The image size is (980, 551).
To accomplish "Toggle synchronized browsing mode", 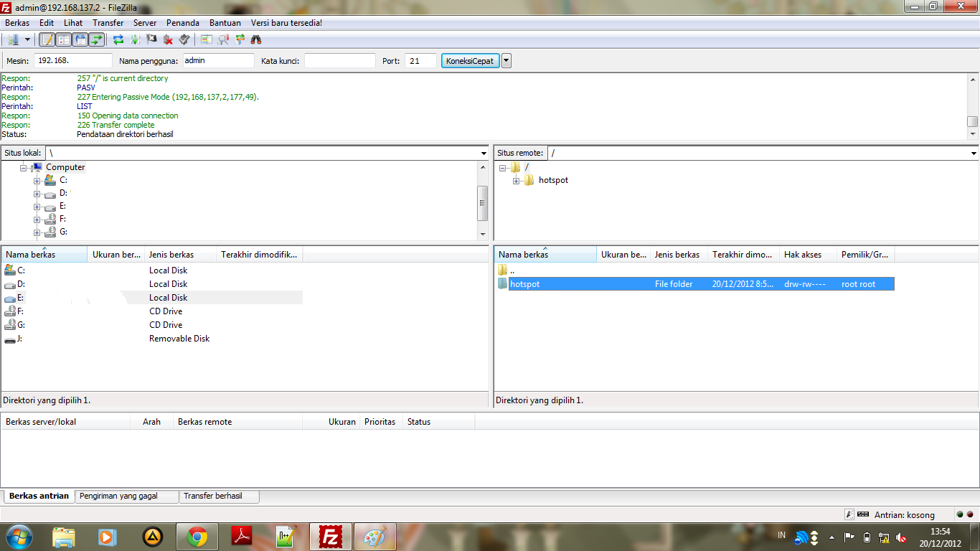I will tap(239, 39).
